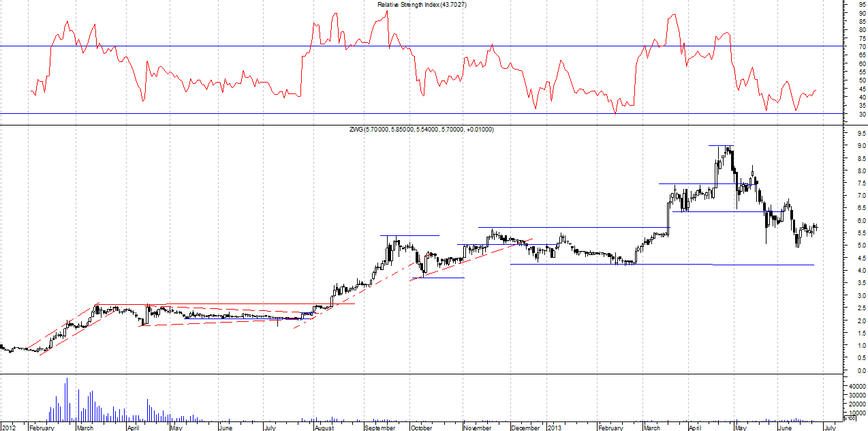The width and height of the screenshot is (868, 431).
Task: Select the 50 value on RSI axis
Action: pyautogui.click(x=862, y=80)
